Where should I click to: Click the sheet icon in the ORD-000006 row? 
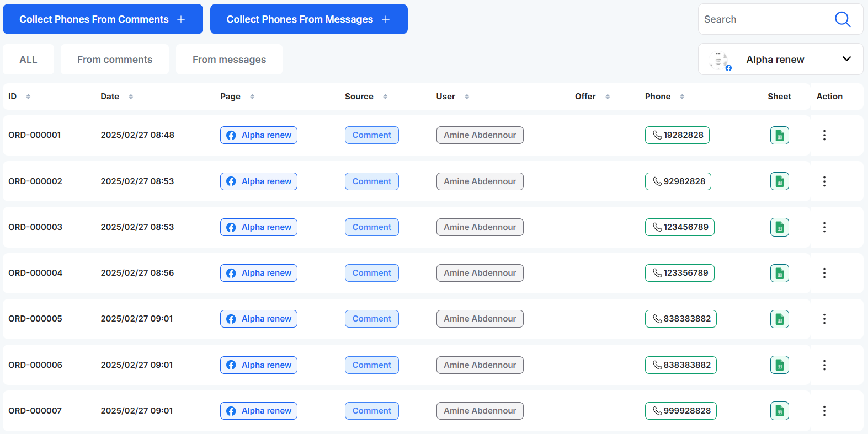tap(779, 365)
